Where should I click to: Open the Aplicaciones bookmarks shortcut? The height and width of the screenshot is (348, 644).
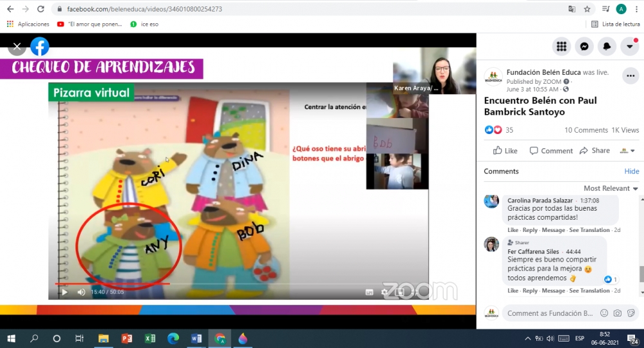point(28,24)
